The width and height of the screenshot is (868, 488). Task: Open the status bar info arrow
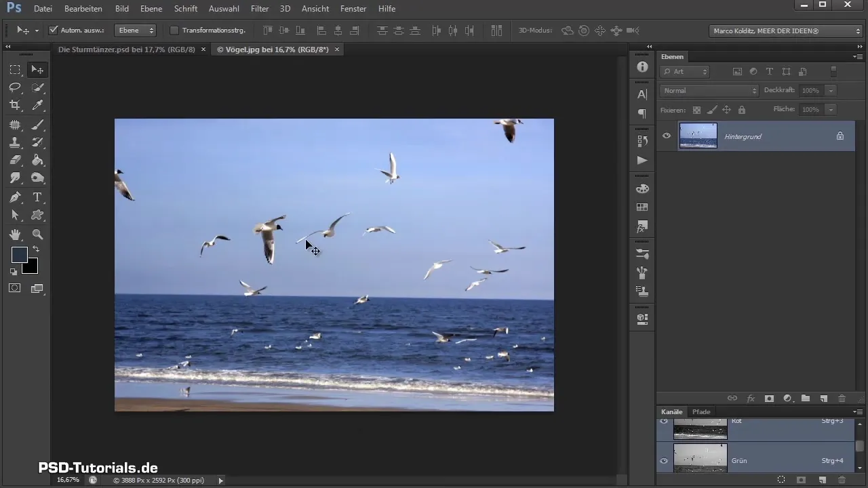point(220,480)
